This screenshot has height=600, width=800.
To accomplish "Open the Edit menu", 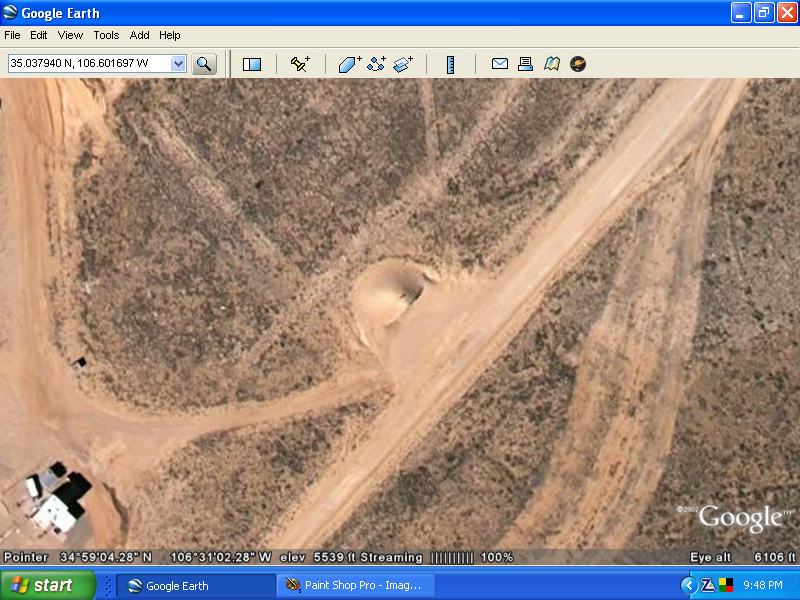I will pos(39,35).
